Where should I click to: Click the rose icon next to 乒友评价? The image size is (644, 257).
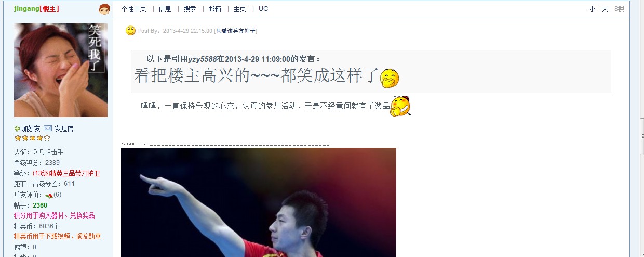pos(49,195)
